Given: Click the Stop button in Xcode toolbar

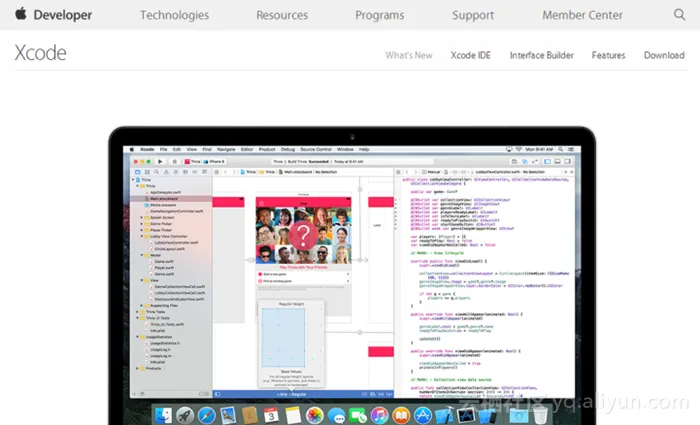Looking at the screenshot, I should 175,162.
